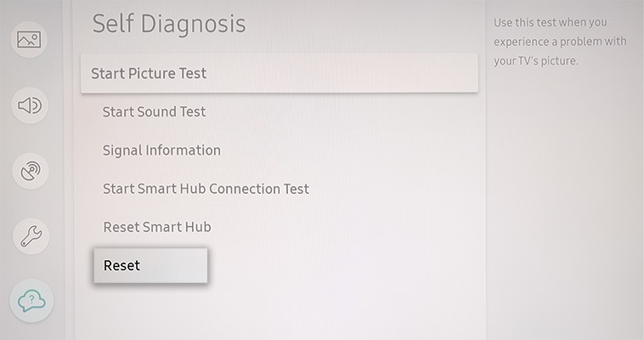Screen dimensions: 644x340
Task: Click the highlighted row's empty space beside Start Picture Test
Action: pos(341,73)
